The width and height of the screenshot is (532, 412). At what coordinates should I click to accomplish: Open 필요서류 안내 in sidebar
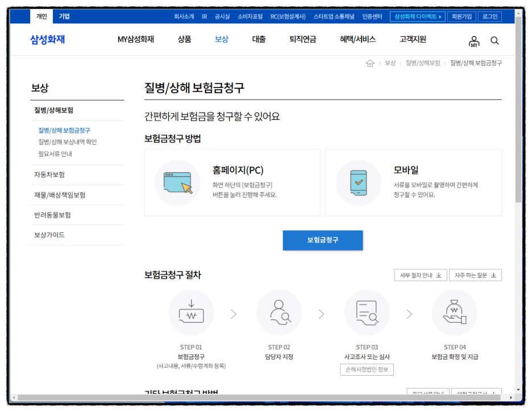(x=55, y=154)
